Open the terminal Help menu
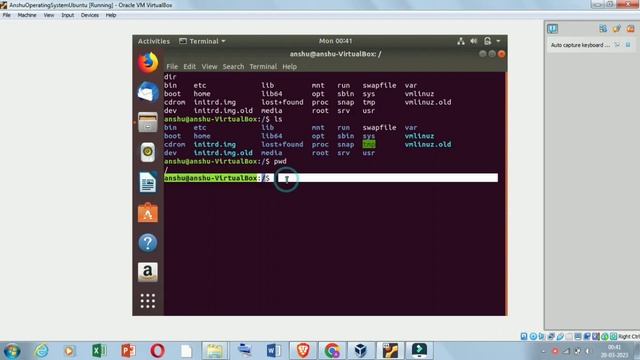 coord(289,67)
